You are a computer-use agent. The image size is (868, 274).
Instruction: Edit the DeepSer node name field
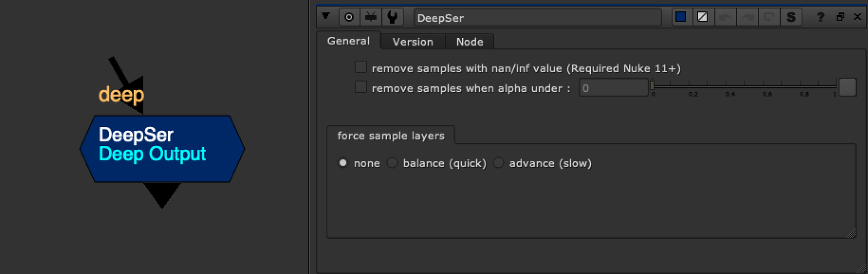point(538,18)
